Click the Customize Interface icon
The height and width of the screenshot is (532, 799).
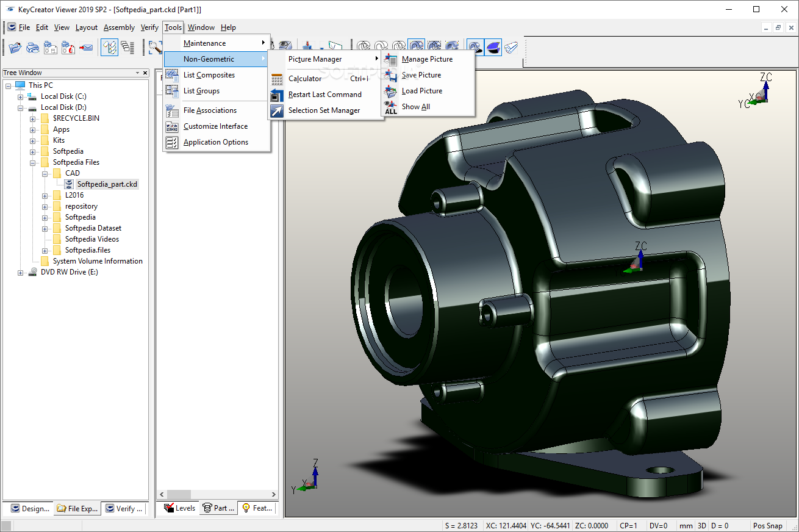[172, 126]
